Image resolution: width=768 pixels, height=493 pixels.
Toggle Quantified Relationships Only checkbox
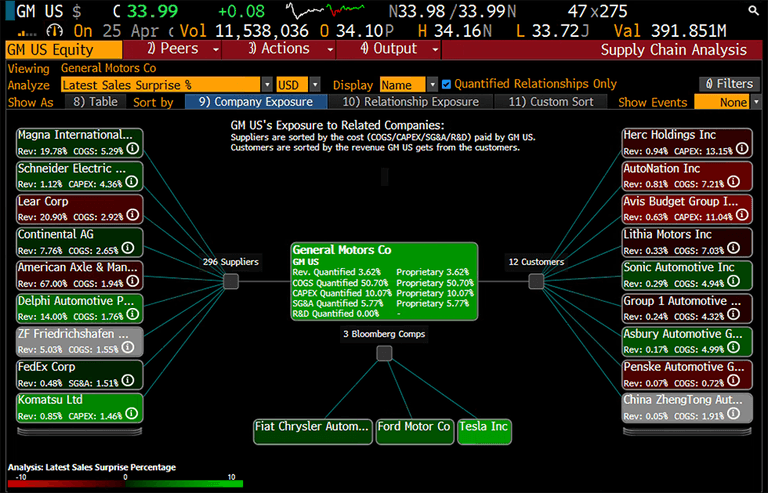pos(447,85)
